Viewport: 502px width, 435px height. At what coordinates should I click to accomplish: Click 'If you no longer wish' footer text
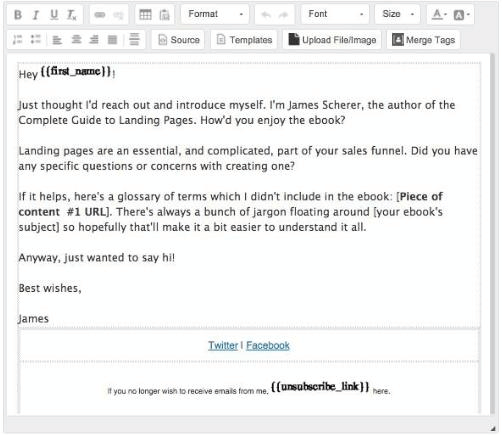coord(188,391)
